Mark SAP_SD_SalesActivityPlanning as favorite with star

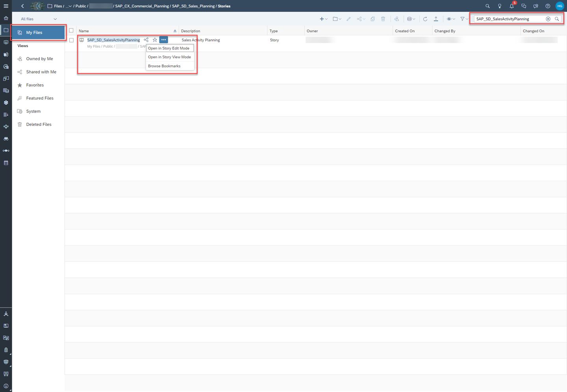pyautogui.click(x=155, y=40)
